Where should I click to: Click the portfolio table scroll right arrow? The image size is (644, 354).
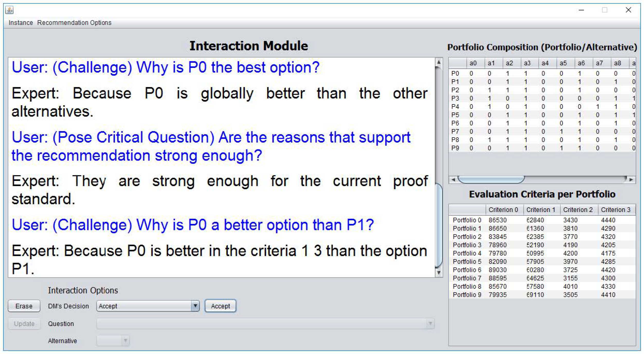[x=631, y=180]
